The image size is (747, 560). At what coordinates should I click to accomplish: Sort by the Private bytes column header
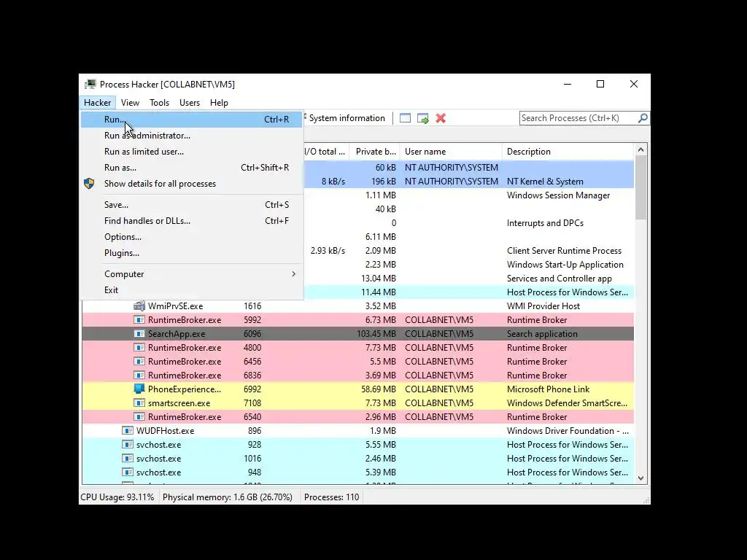click(x=375, y=152)
